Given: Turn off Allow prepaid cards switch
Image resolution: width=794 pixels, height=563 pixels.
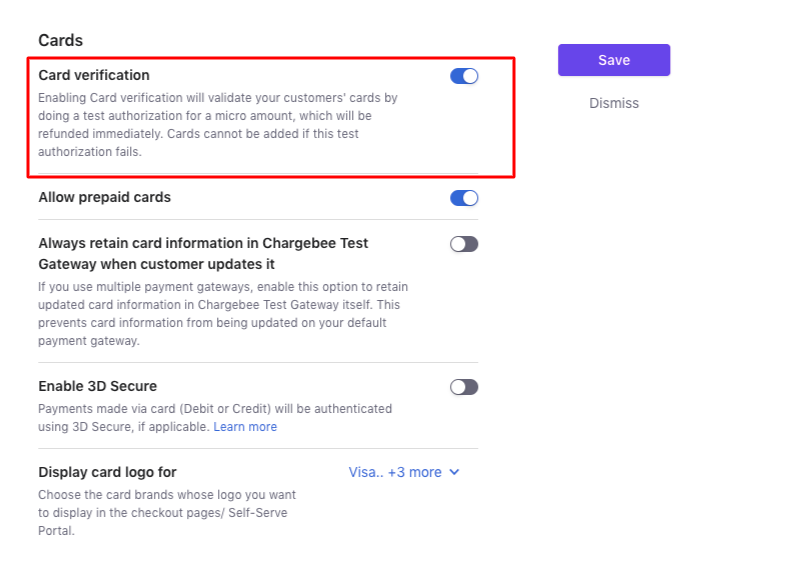Looking at the screenshot, I should 464,198.
